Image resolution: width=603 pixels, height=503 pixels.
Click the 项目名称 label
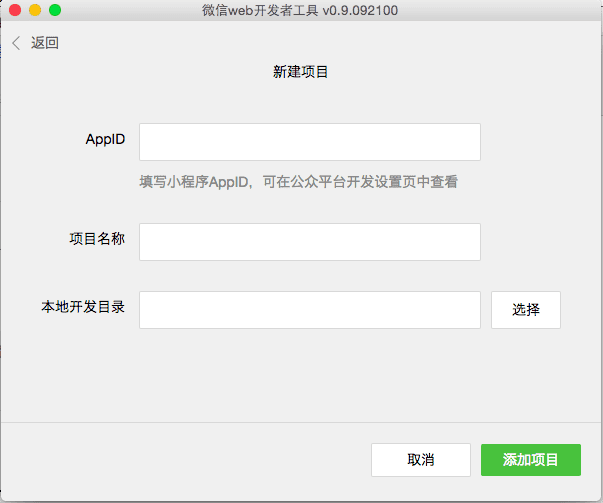coord(97,239)
